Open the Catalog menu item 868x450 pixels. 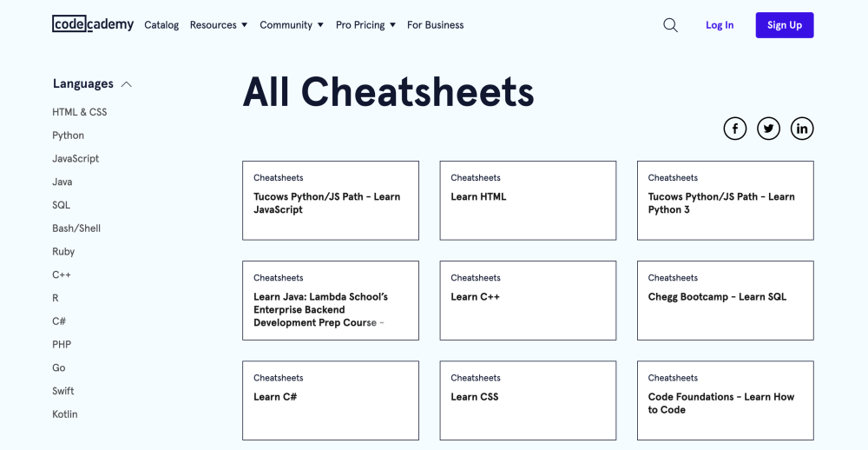(x=161, y=25)
